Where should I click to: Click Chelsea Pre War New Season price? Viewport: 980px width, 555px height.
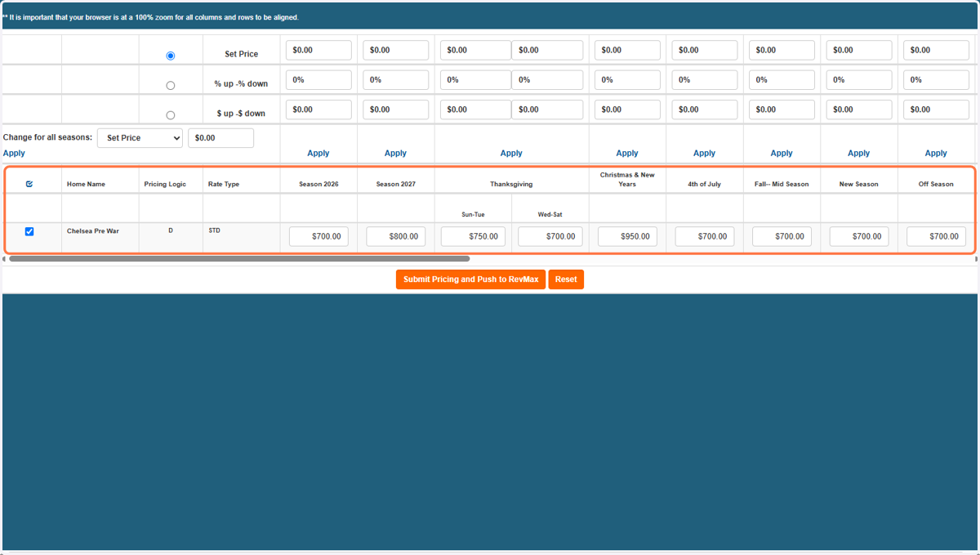point(859,236)
